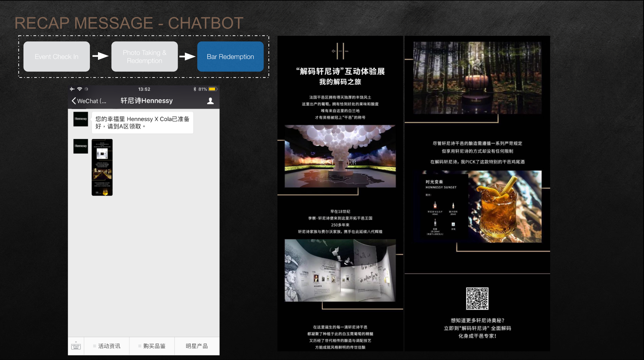Open the Hennessy account profile icon
The height and width of the screenshot is (360, 644).
click(210, 101)
